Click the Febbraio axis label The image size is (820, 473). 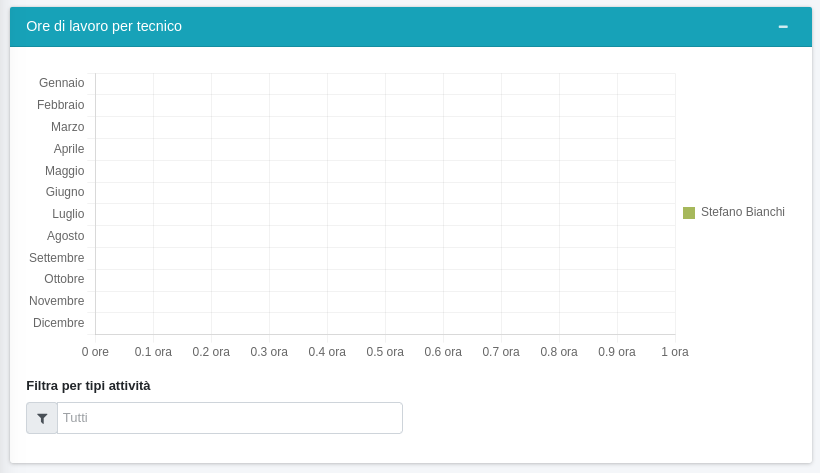61,105
